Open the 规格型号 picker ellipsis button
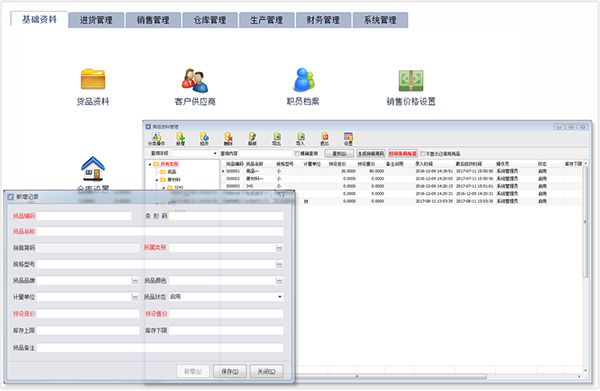Image resolution: width=600 pixels, height=391 pixels. tap(279, 264)
